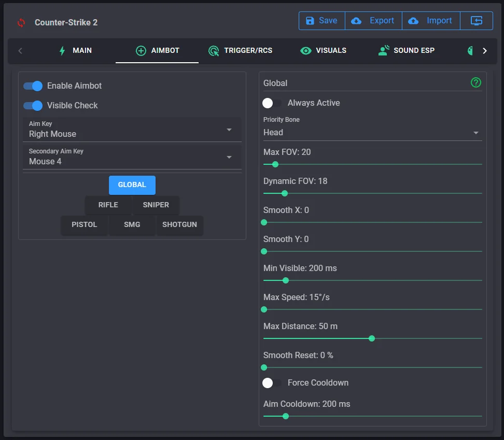The width and height of the screenshot is (504, 440).
Task: Select the SHOTGUN weapon group
Action: coord(180,225)
